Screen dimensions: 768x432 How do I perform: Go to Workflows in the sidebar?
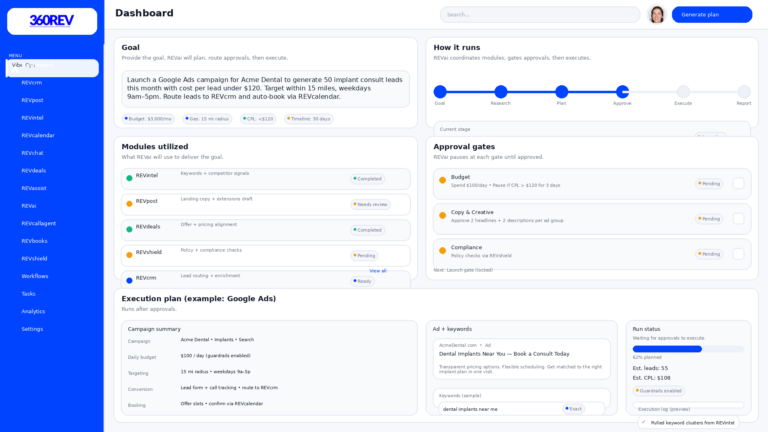point(35,276)
